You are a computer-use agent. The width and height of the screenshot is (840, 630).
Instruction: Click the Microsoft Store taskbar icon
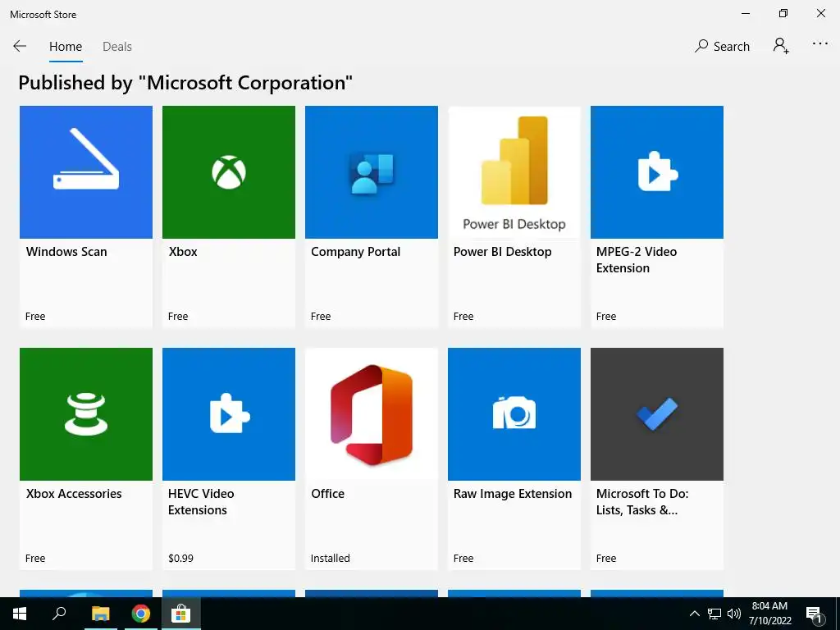coord(181,614)
